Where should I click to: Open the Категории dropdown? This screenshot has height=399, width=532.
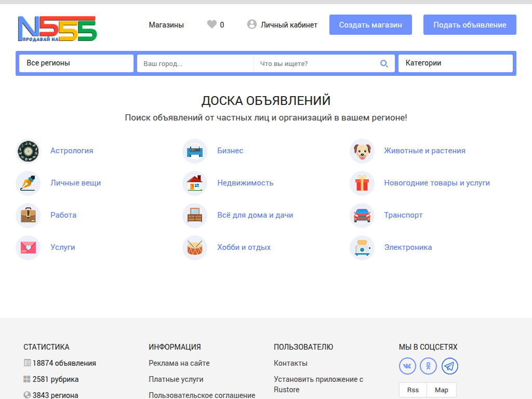455,63
